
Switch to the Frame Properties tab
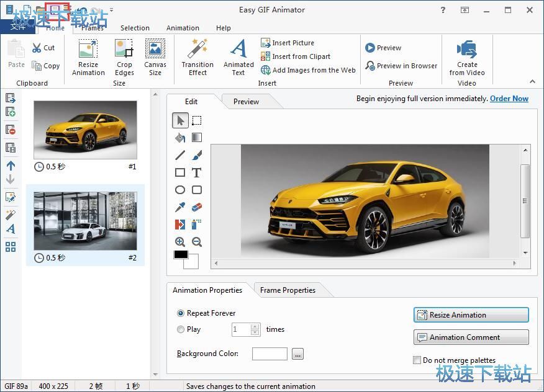coord(288,290)
